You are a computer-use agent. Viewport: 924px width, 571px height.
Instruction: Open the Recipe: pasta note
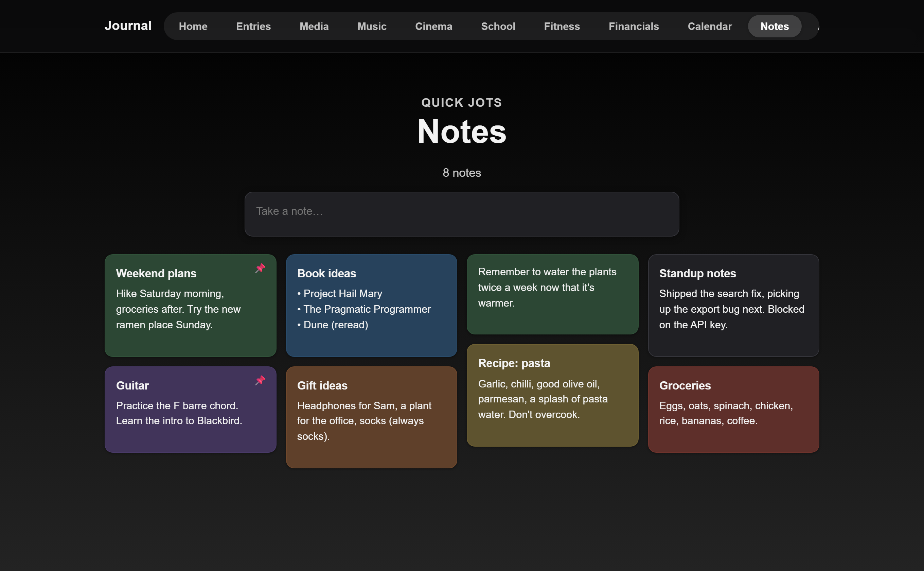pos(552,395)
